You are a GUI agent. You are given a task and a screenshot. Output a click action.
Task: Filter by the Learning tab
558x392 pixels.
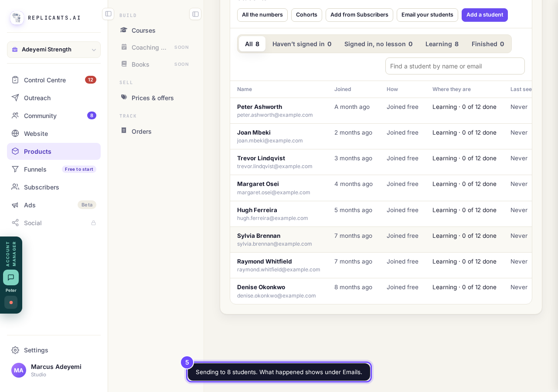click(x=442, y=44)
